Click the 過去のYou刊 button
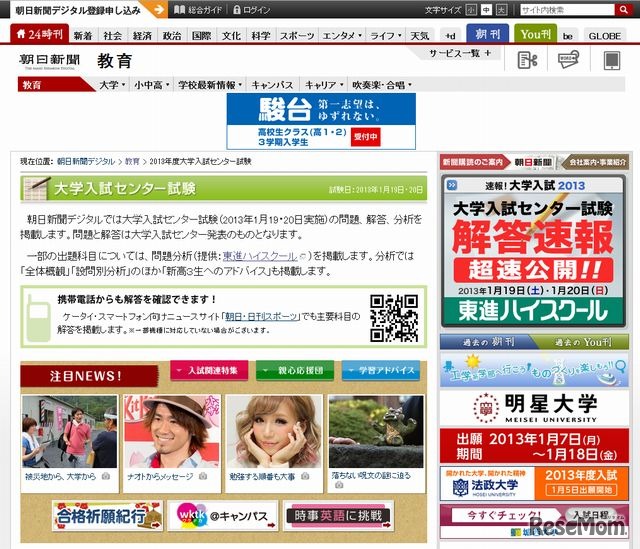Viewport: 640px width, 549px height. click(583, 342)
